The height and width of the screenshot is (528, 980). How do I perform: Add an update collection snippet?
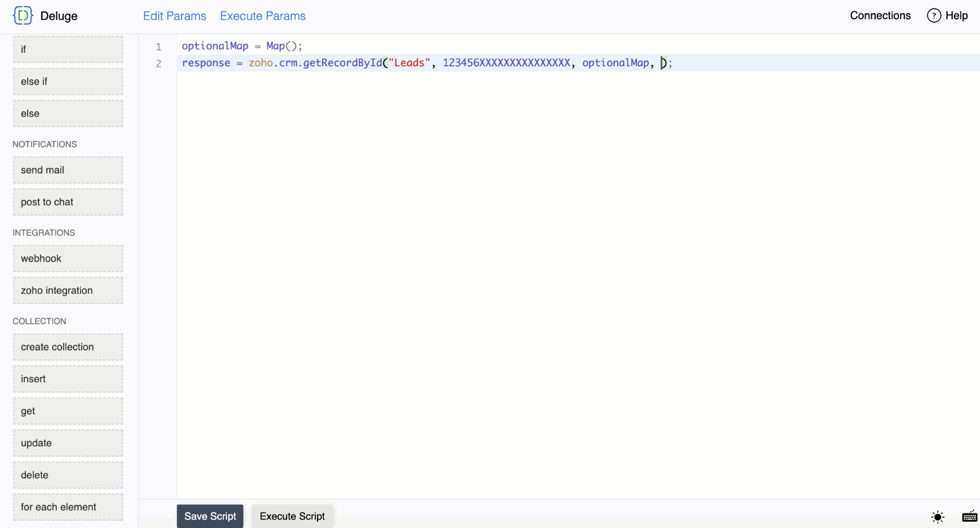67,443
